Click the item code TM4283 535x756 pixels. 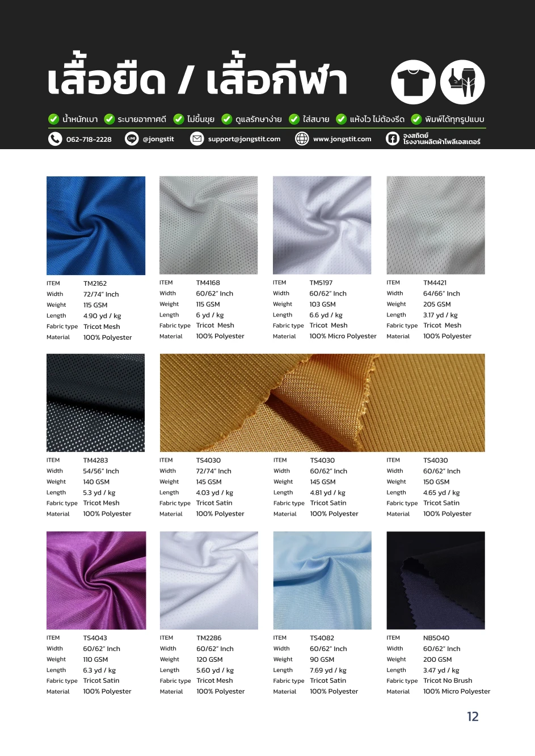click(x=95, y=461)
